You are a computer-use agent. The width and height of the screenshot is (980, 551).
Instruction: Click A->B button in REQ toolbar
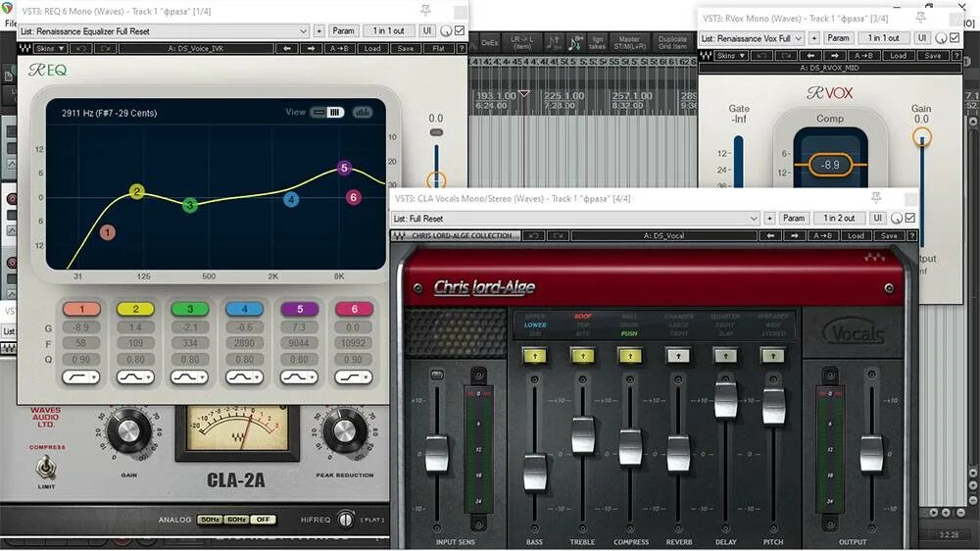pos(339,48)
